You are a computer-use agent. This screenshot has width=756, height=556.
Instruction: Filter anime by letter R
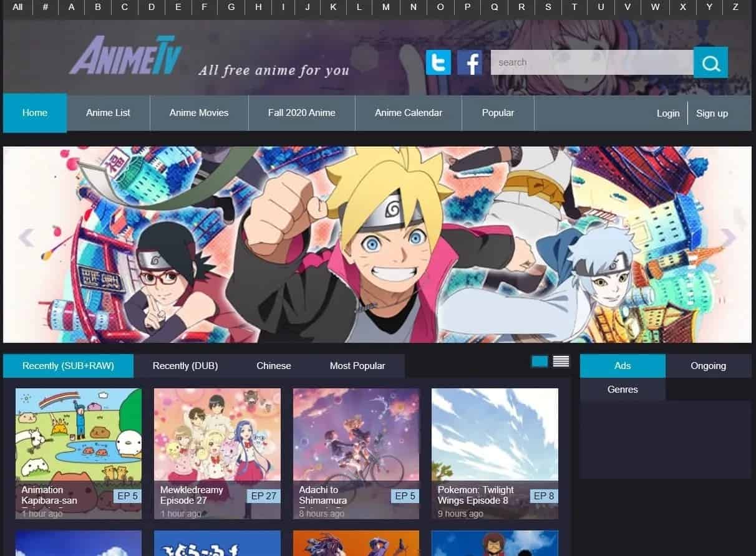pyautogui.click(x=521, y=7)
